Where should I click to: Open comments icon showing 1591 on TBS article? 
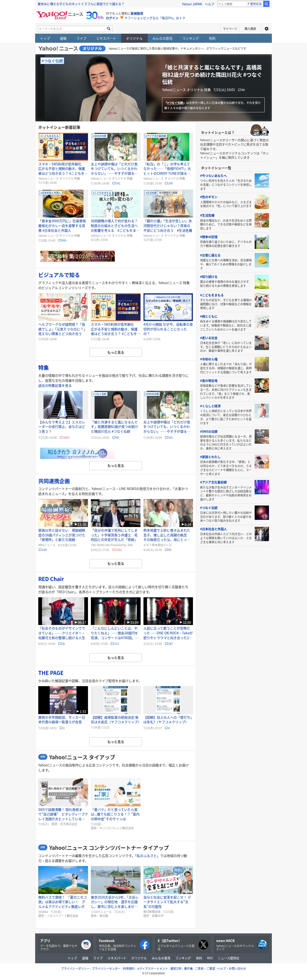(114, 550)
